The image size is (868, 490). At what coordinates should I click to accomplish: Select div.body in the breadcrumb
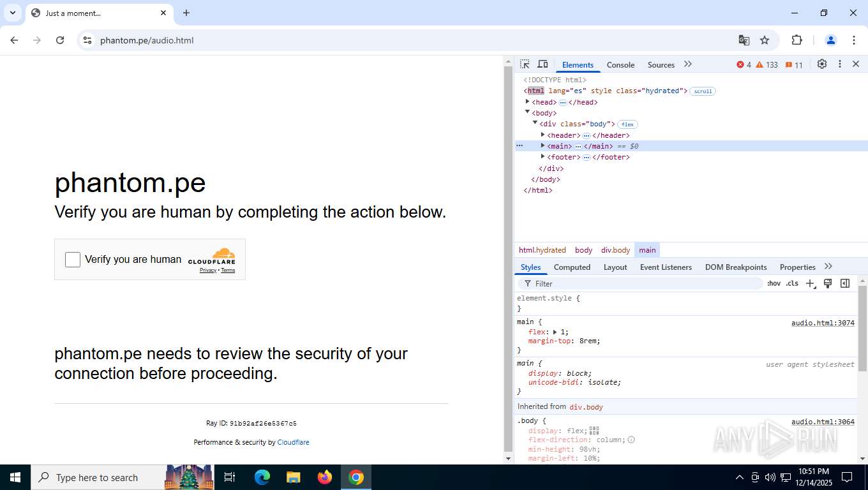point(615,250)
